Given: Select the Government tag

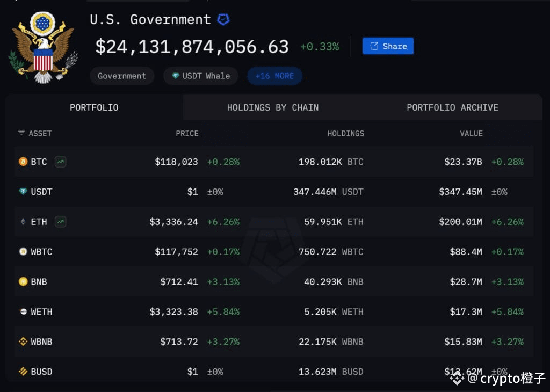Looking at the screenshot, I should click(122, 76).
